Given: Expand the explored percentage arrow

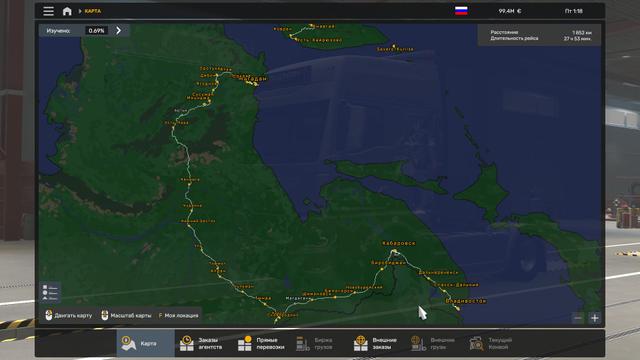Looking at the screenshot, I should coord(118,30).
